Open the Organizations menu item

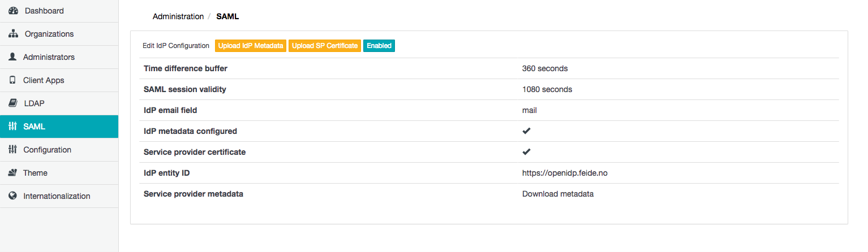coord(49,34)
